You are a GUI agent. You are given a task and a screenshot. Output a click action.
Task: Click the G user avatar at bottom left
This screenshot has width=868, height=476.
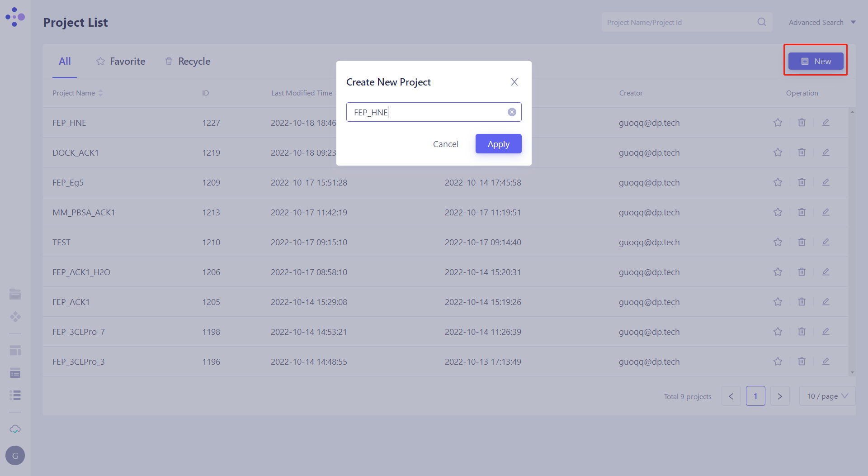pos(14,455)
